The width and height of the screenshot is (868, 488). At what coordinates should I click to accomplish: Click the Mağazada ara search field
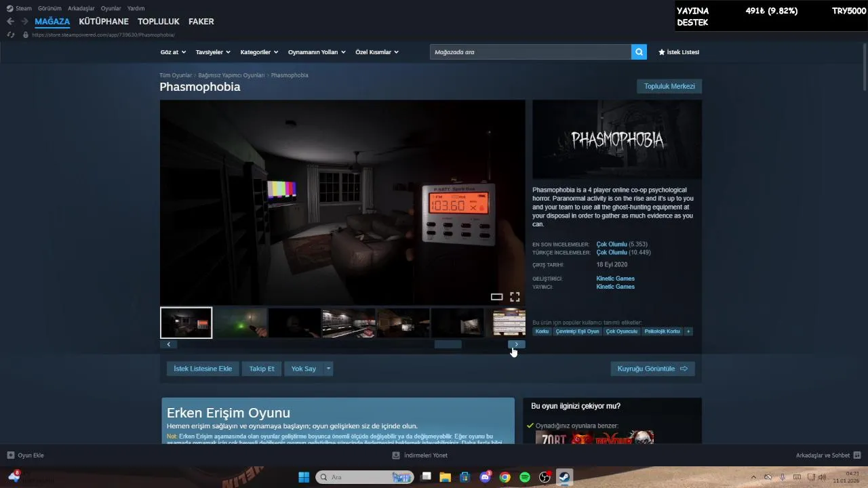(x=530, y=52)
